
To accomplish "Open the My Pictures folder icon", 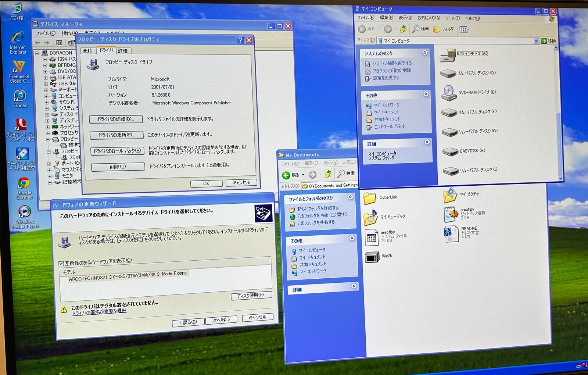I will (461, 194).
